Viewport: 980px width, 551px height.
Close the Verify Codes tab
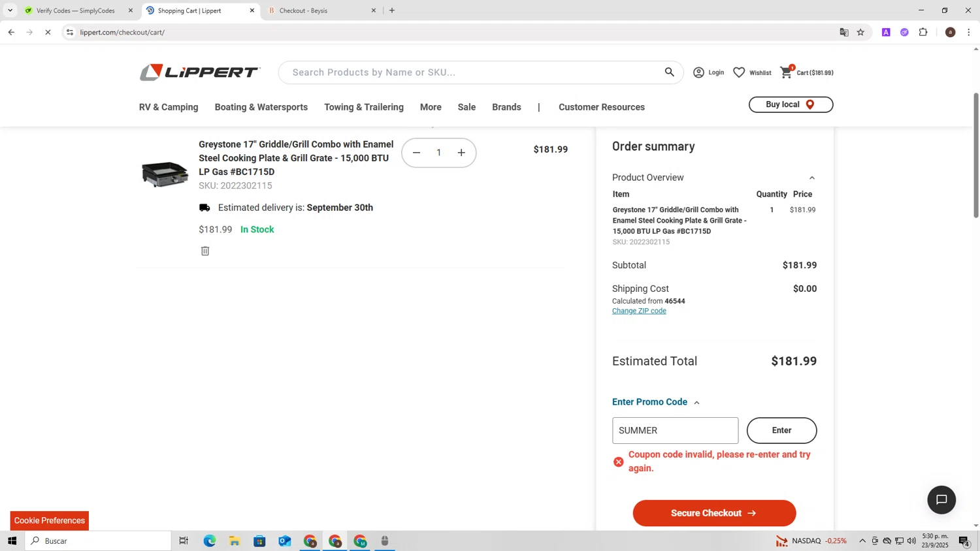(131, 10)
